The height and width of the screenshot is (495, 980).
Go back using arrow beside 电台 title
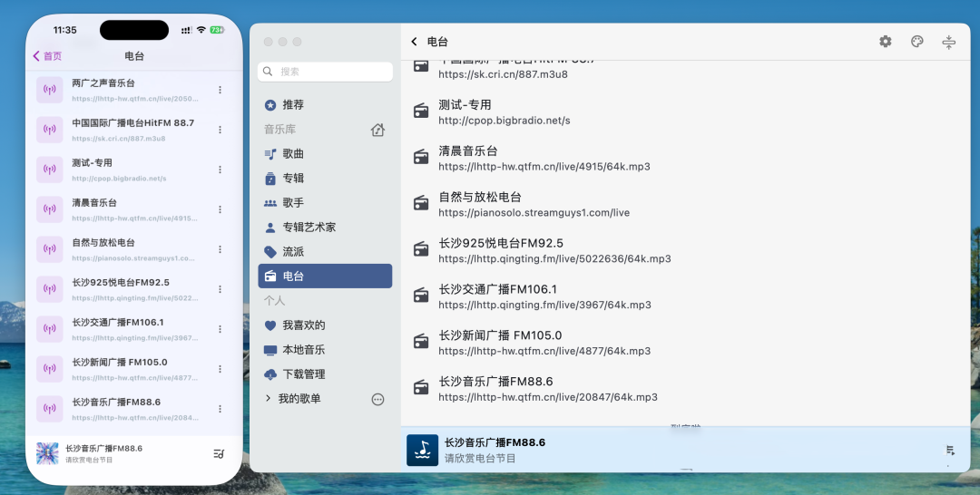click(x=414, y=41)
